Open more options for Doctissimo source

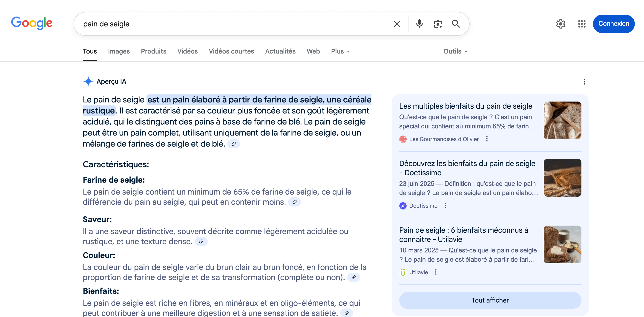point(445,206)
